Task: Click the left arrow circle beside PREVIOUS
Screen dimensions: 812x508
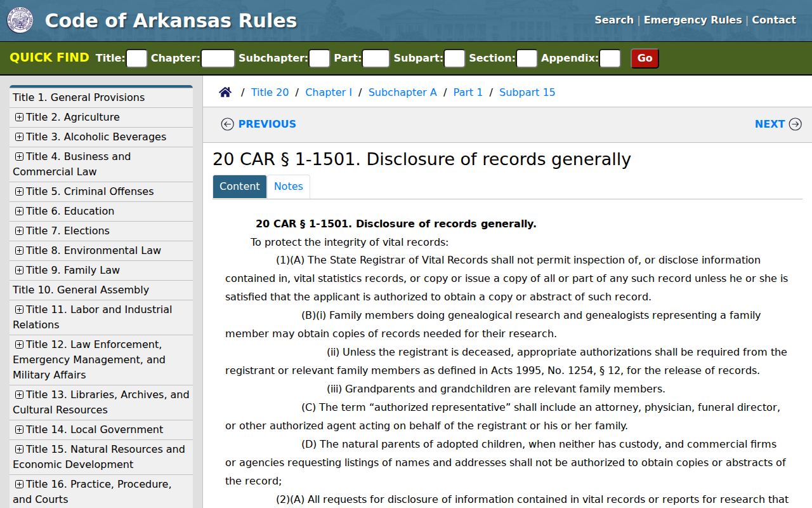Action: tap(227, 124)
